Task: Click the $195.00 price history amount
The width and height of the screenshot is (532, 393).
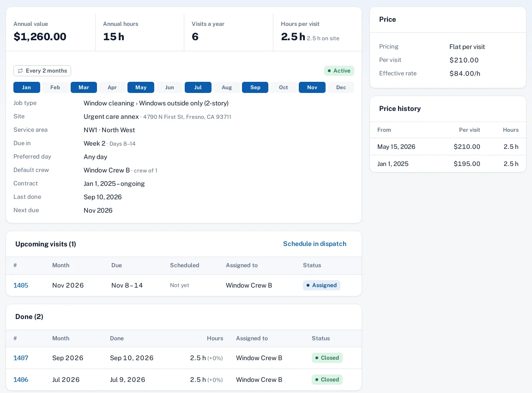Action: 467,164
